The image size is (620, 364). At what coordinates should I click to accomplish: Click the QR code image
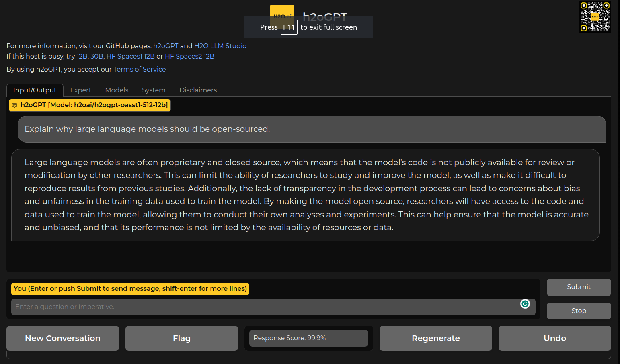coord(595,17)
